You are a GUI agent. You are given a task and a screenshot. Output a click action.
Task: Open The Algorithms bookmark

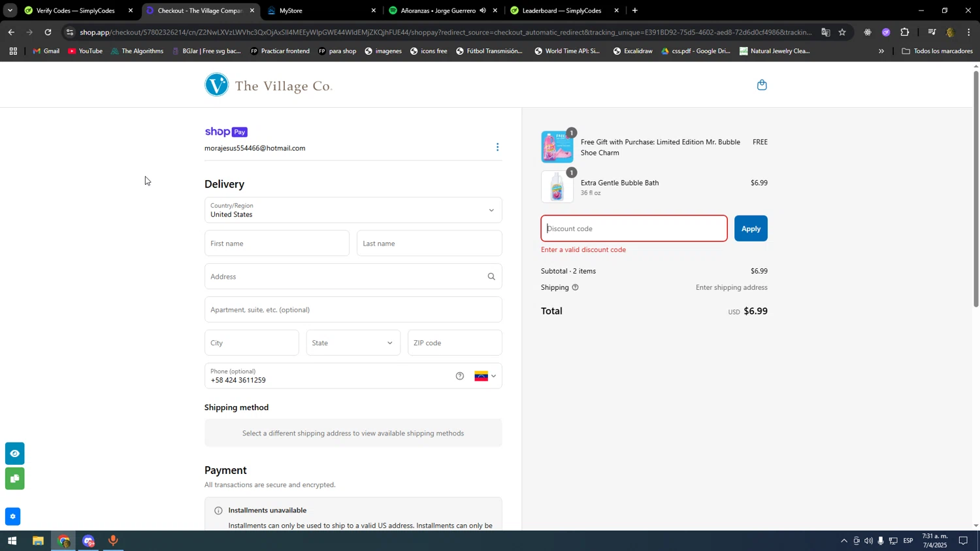(x=137, y=51)
